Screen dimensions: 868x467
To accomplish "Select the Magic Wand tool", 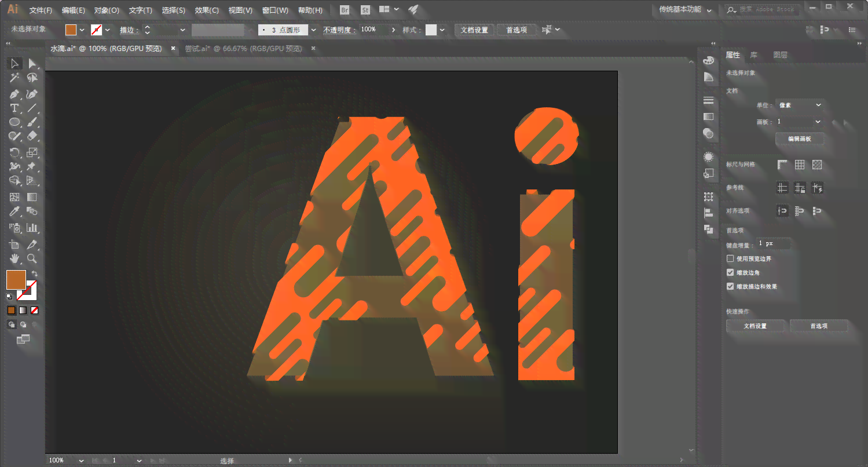I will [15, 78].
